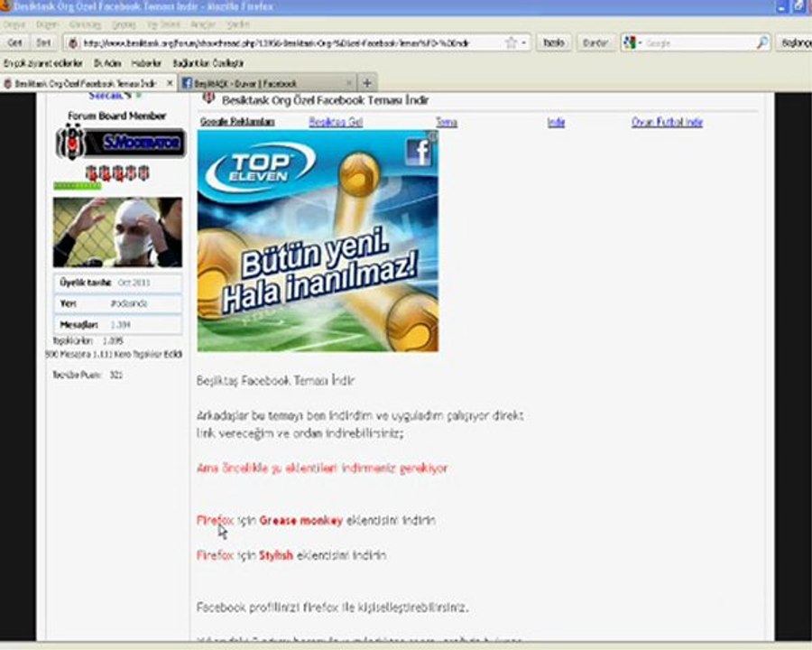Go forward with the İleri button
The width and height of the screenshot is (812, 650).
pyautogui.click(x=44, y=43)
